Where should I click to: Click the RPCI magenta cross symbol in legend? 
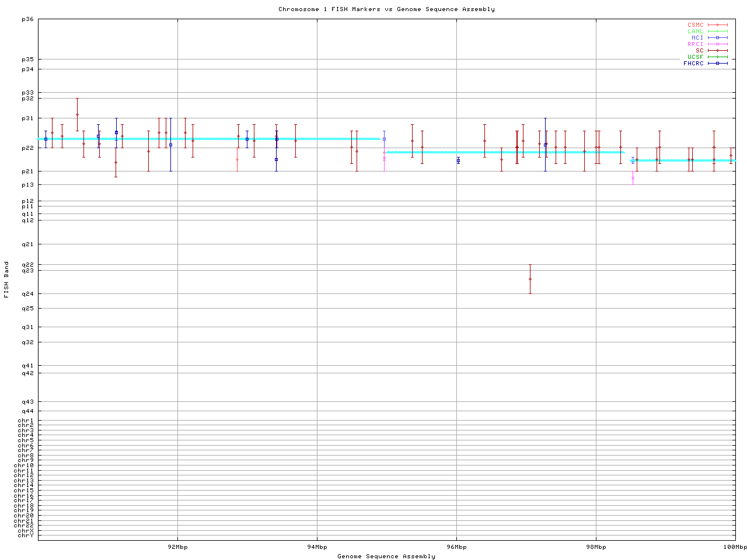717,44
